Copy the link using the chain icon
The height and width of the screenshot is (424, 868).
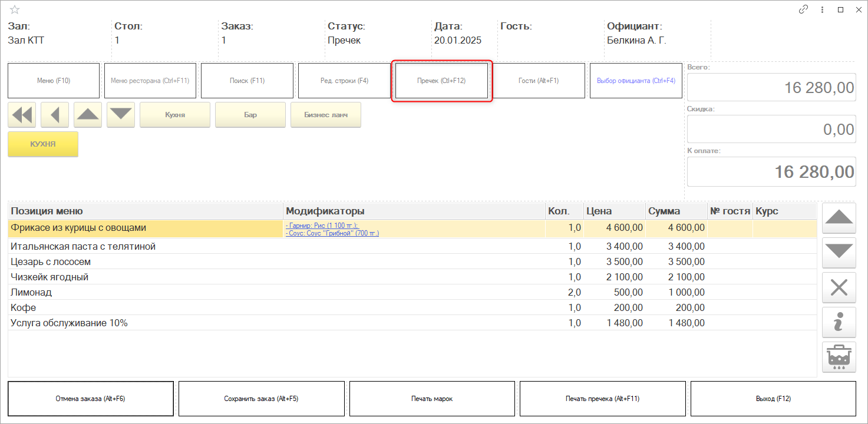click(x=803, y=9)
